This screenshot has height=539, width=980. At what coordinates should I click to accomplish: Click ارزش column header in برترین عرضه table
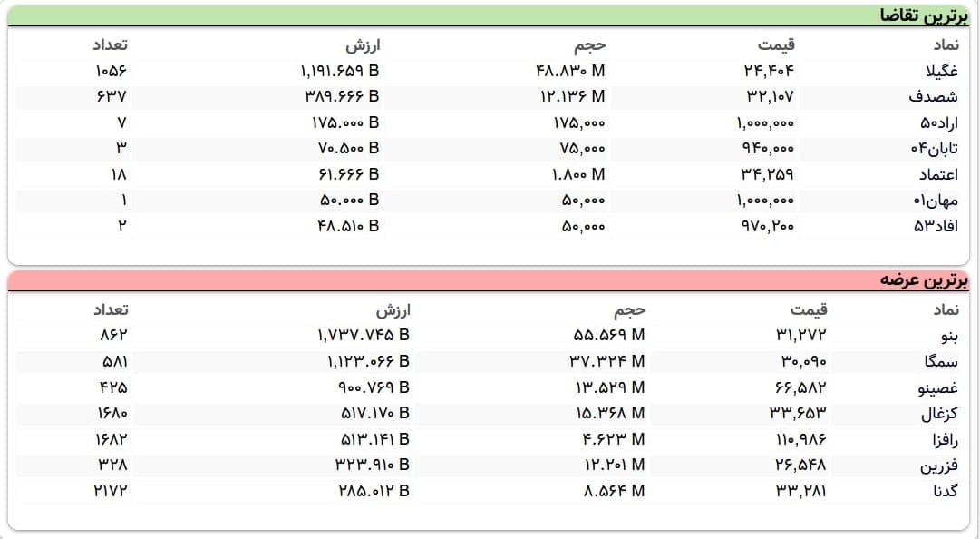click(x=393, y=310)
